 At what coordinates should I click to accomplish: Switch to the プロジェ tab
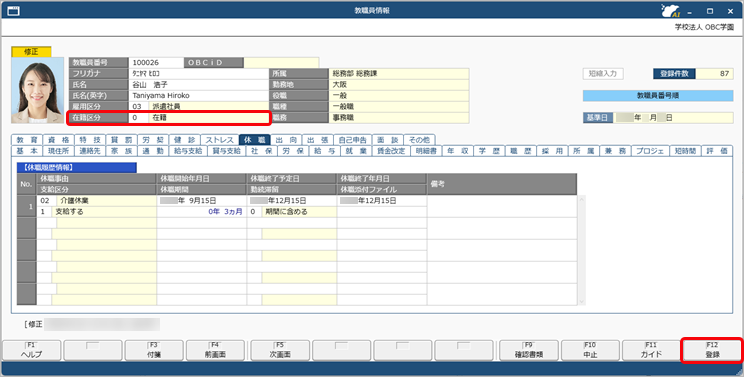point(650,151)
